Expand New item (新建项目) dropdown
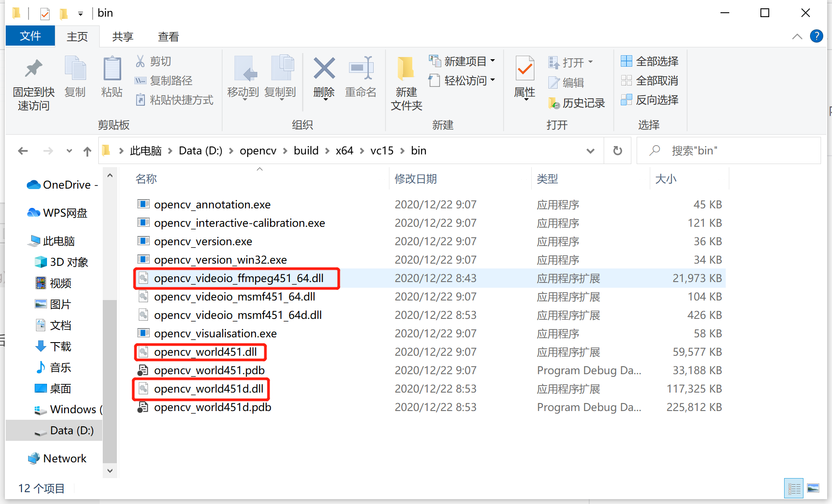Screen dimensions: 832x504 [x=493, y=61]
